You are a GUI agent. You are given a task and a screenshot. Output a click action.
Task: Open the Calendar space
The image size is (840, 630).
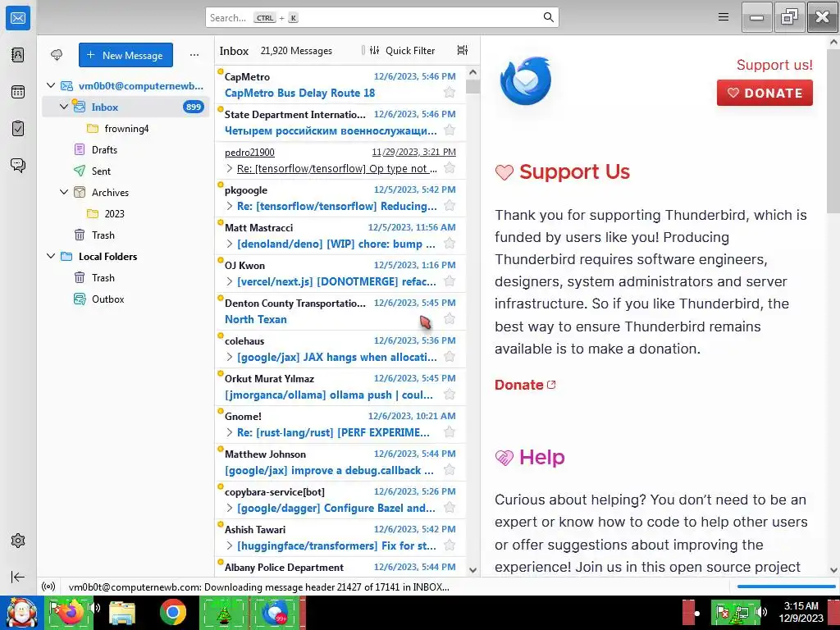[18, 92]
